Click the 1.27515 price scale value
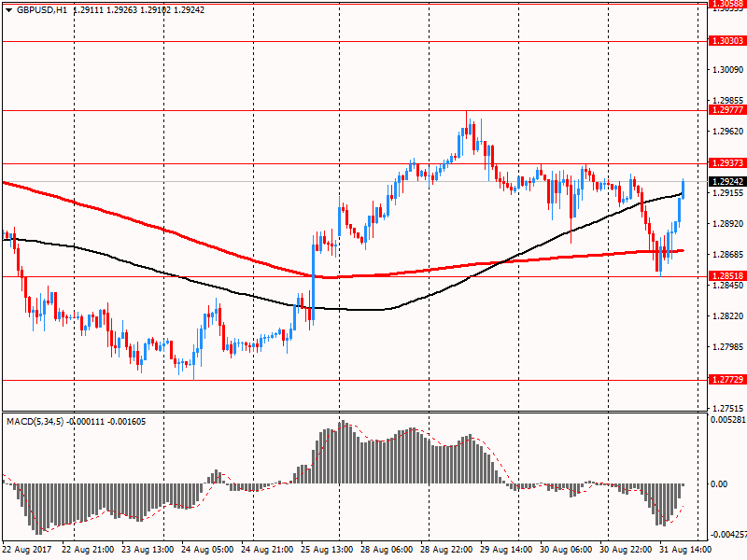Screen dimensions: 747x560 pos(728,409)
